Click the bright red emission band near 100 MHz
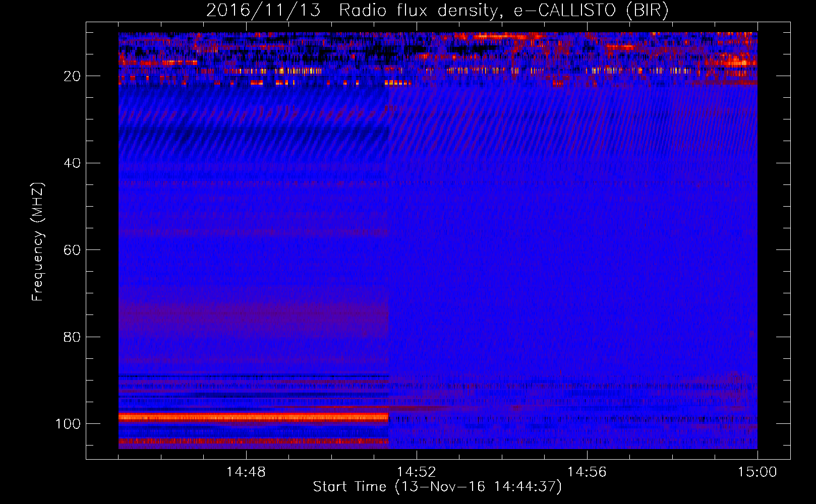Screen dimensions: 816x504 pyautogui.click(x=253, y=417)
